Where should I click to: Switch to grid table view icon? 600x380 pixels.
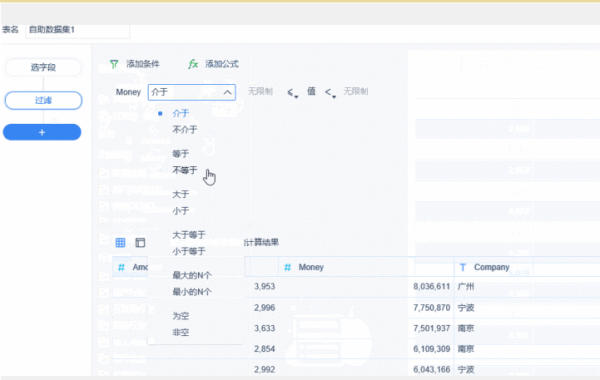pyautogui.click(x=120, y=242)
